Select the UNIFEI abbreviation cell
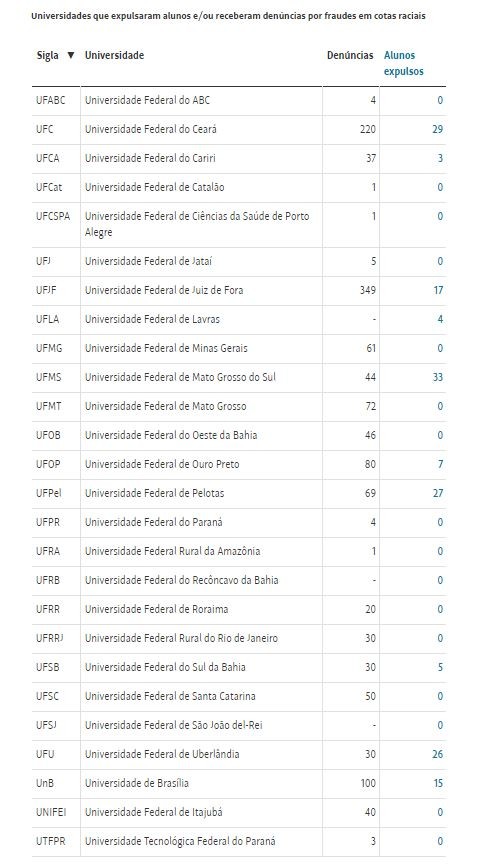480x867 pixels. coord(51,812)
